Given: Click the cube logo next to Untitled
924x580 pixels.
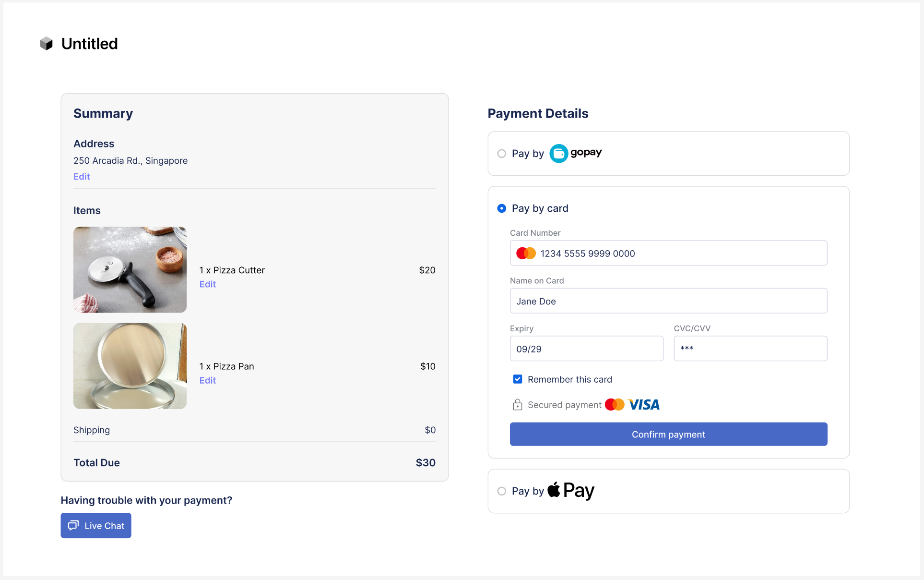Looking at the screenshot, I should tap(47, 44).
